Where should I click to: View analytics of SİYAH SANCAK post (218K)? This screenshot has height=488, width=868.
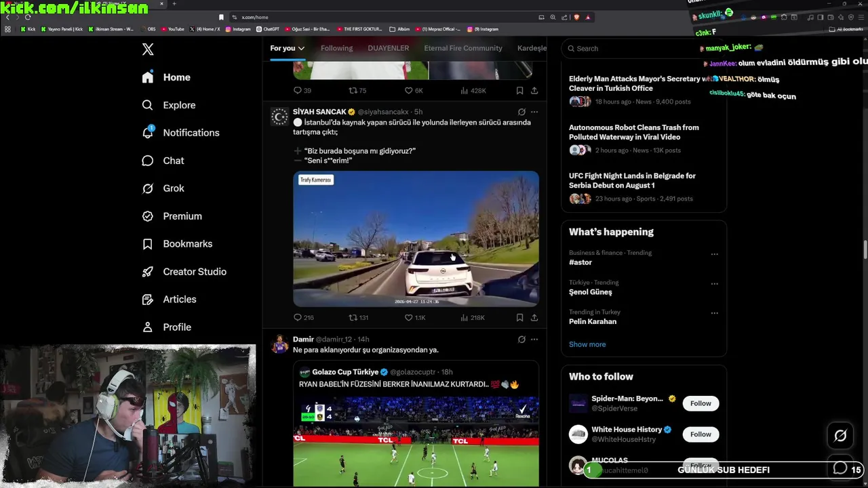point(472,317)
